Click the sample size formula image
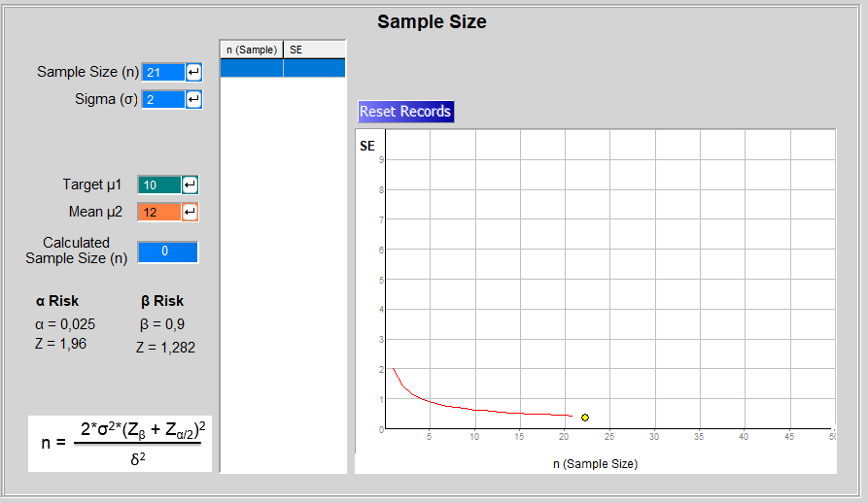This screenshot has height=503, width=868. (121, 444)
